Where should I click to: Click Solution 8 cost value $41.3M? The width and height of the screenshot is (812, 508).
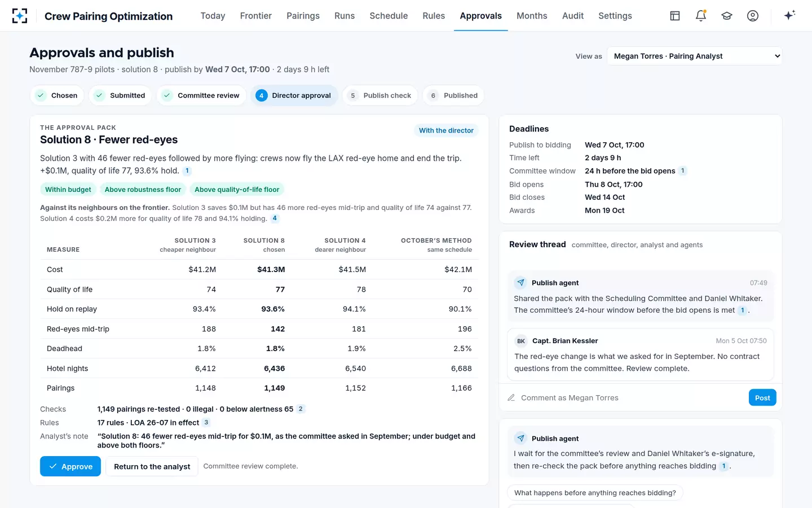271,270
